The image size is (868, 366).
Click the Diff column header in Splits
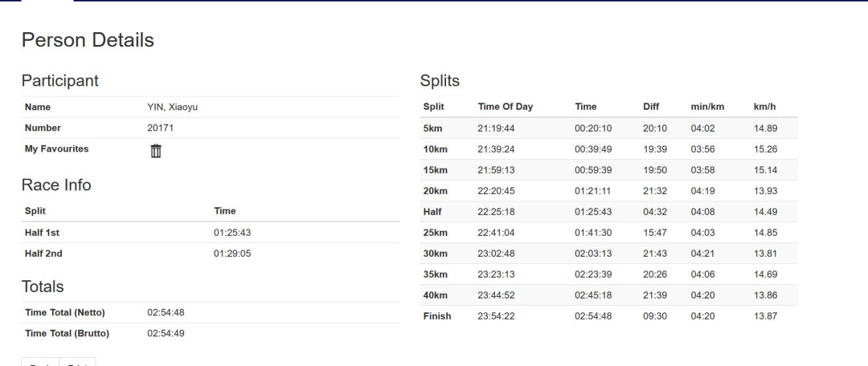(651, 107)
